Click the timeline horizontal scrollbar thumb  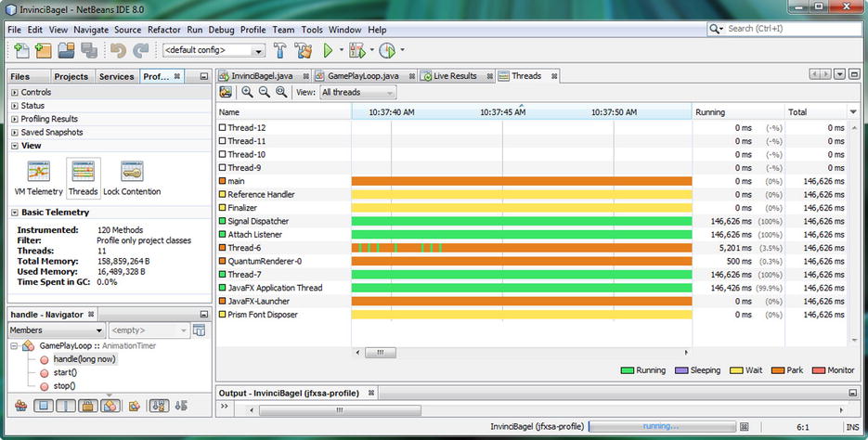tap(381, 353)
